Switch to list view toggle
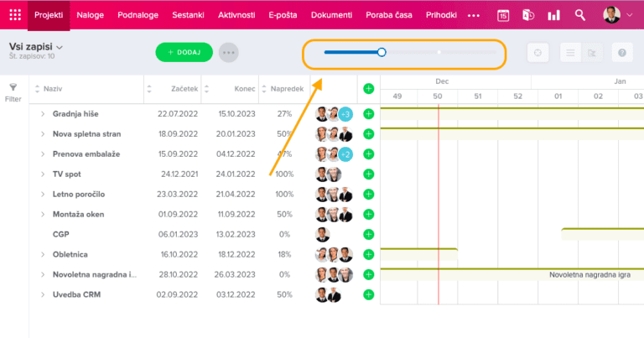The image size is (644, 338). click(x=570, y=53)
